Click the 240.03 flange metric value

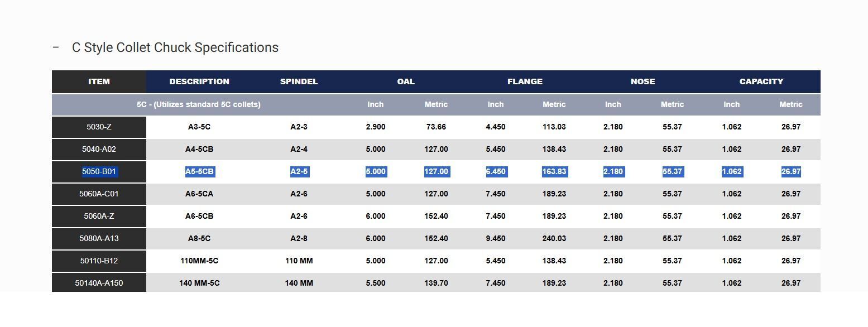click(x=554, y=238)
